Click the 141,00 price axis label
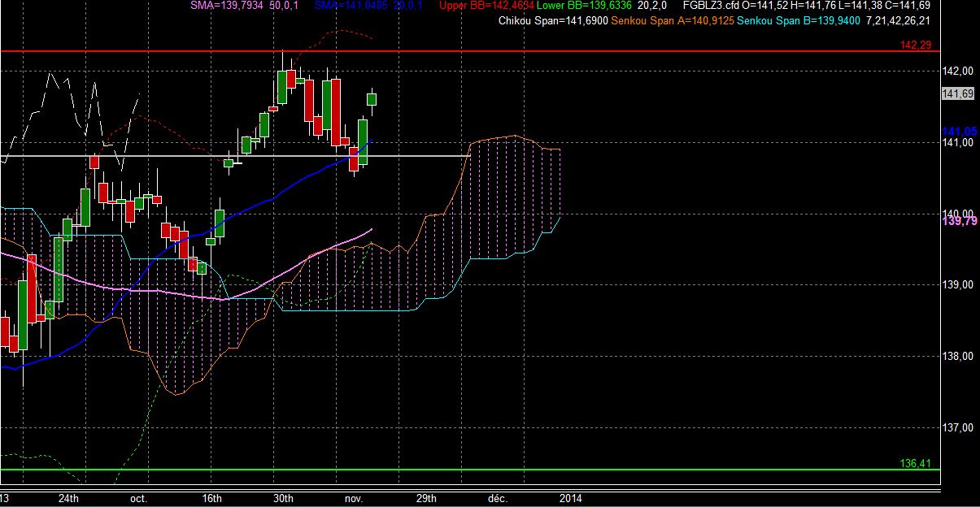The image size is (980, 507). tap(957, 143)
